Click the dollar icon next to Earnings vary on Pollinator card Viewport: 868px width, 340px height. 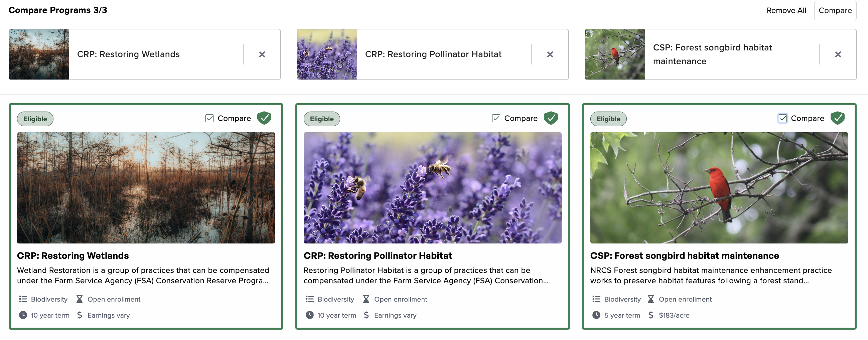[366, 315]
